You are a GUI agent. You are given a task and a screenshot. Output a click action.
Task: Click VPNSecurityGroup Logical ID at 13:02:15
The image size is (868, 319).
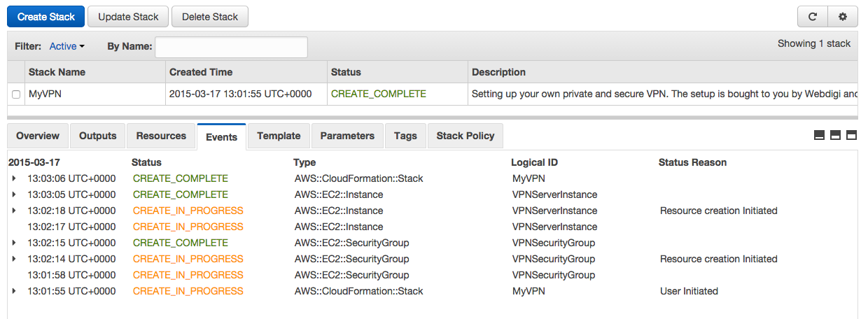point(554,243)
